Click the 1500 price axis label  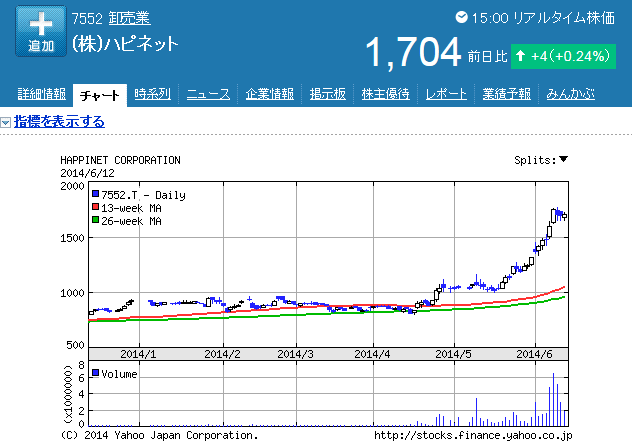point(73,238)
